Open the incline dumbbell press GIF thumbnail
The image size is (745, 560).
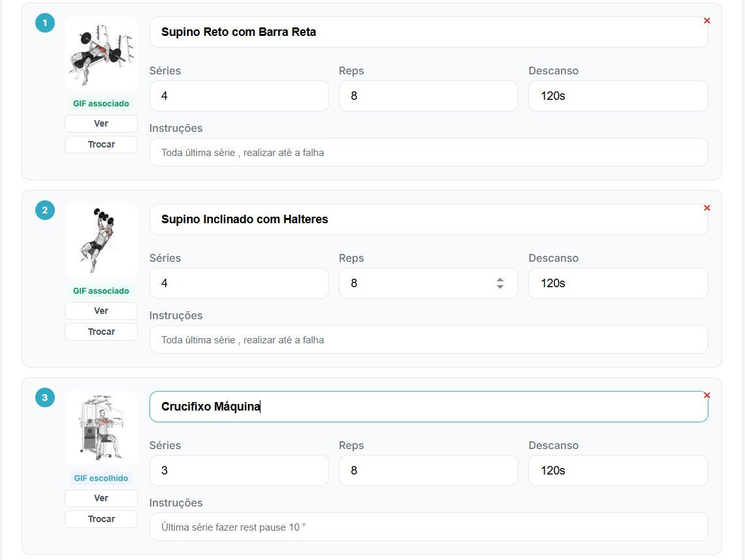click(101, 240)
